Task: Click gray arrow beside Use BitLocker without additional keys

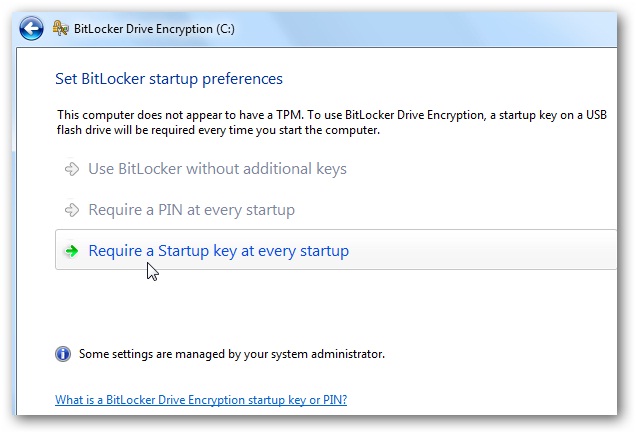Action: point(72,169)
